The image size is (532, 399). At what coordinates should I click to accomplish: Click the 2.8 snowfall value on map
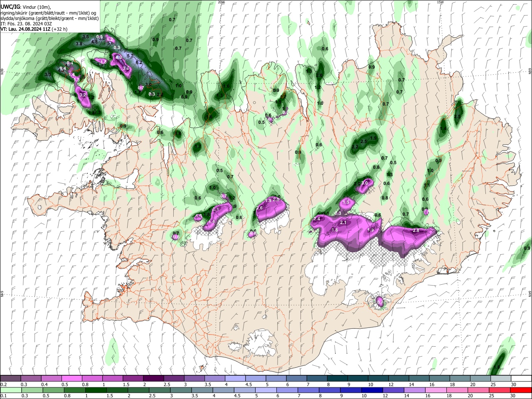416,231
